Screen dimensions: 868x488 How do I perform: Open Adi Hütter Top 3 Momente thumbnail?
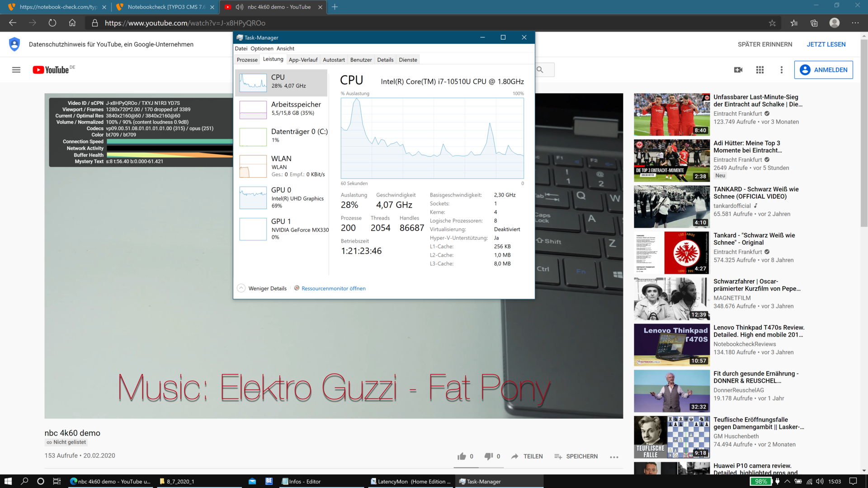click(672, 160)
